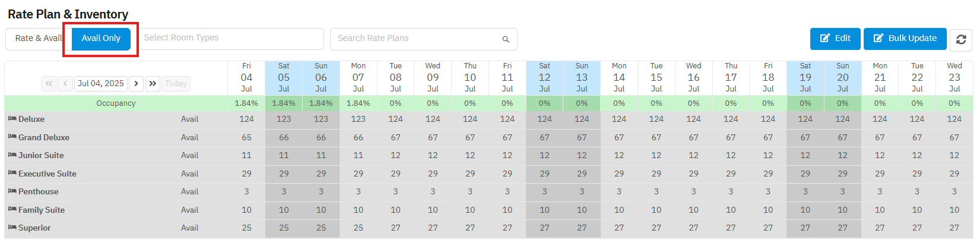Viewport: 980px width, 249px height.
Task: Click the bed icon beside Penthouse
Action: click(x=12, y=191)
